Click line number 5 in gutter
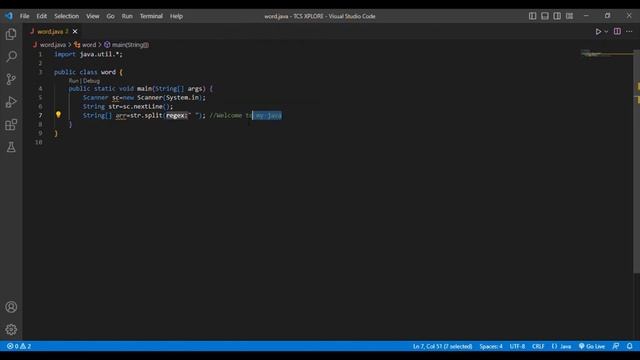This screenshot has width=640, height=360. (x=40, y=98)
